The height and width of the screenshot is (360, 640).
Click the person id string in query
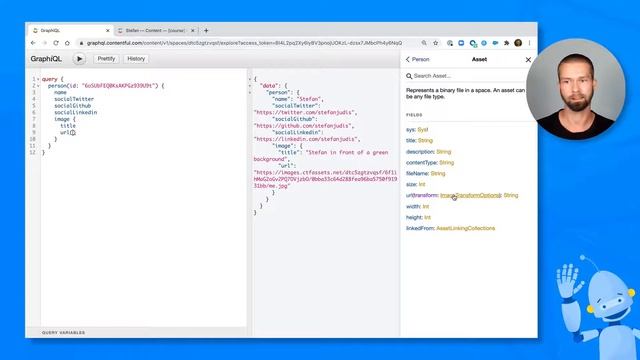(x=118, y=86)
